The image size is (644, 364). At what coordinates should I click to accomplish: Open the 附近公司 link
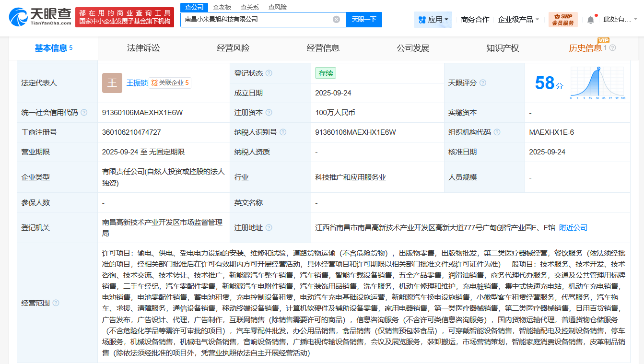573,227
